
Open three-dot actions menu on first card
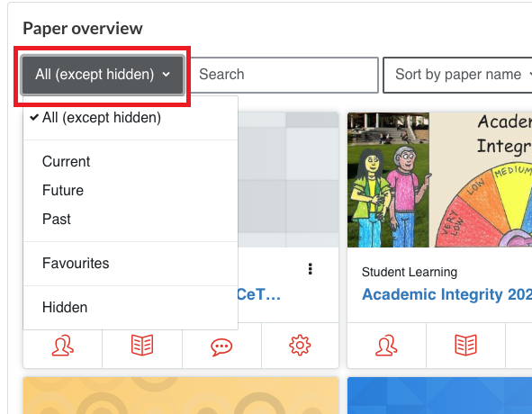coord(310,269)
